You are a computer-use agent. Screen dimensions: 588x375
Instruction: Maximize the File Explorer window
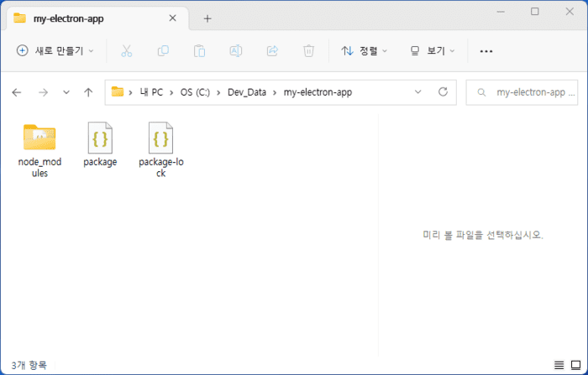click(535, 12)
